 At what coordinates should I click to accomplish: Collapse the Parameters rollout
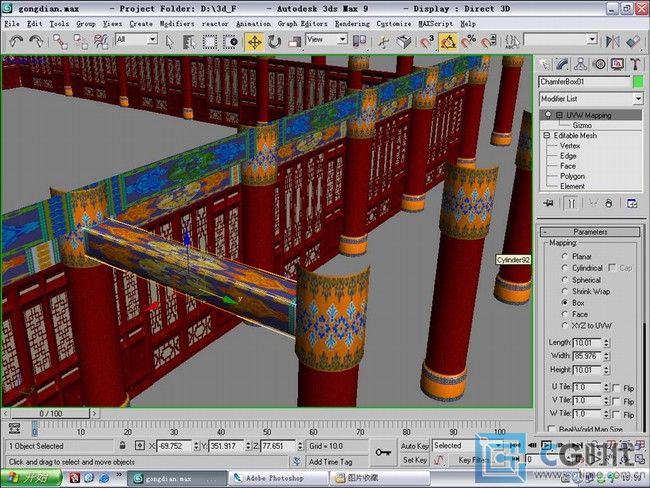tap(589, 231)
